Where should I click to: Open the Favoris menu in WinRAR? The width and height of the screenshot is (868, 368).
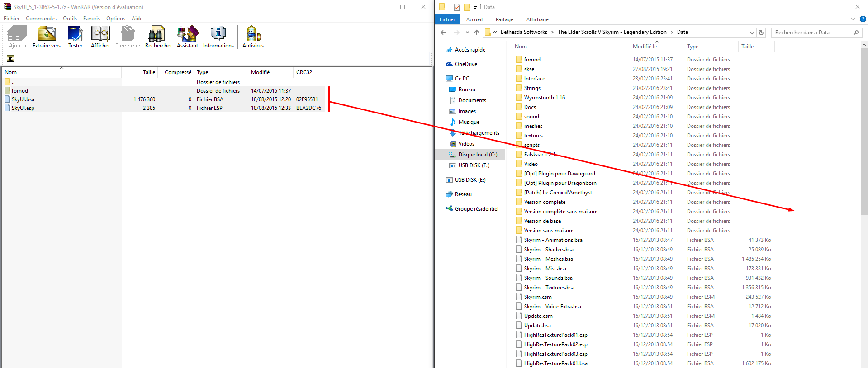pos(91,19)
